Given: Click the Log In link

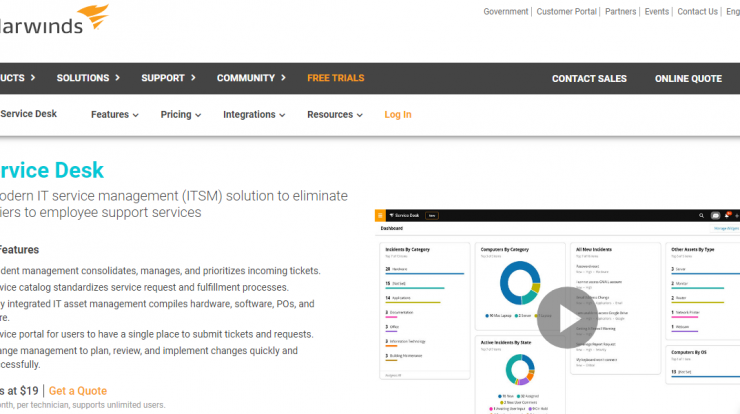Looking at the screenshot, I should click(x=398, y=115).
